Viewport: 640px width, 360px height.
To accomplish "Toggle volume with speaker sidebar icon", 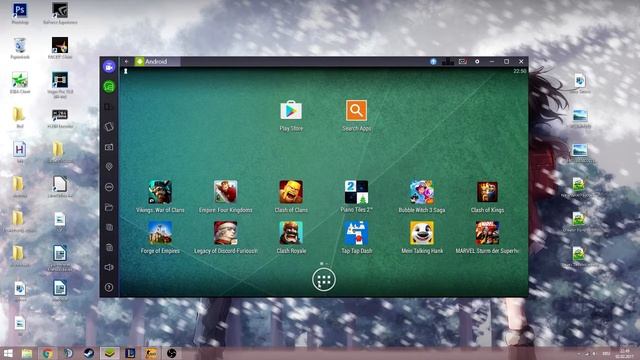I will [x=109, y=267].
